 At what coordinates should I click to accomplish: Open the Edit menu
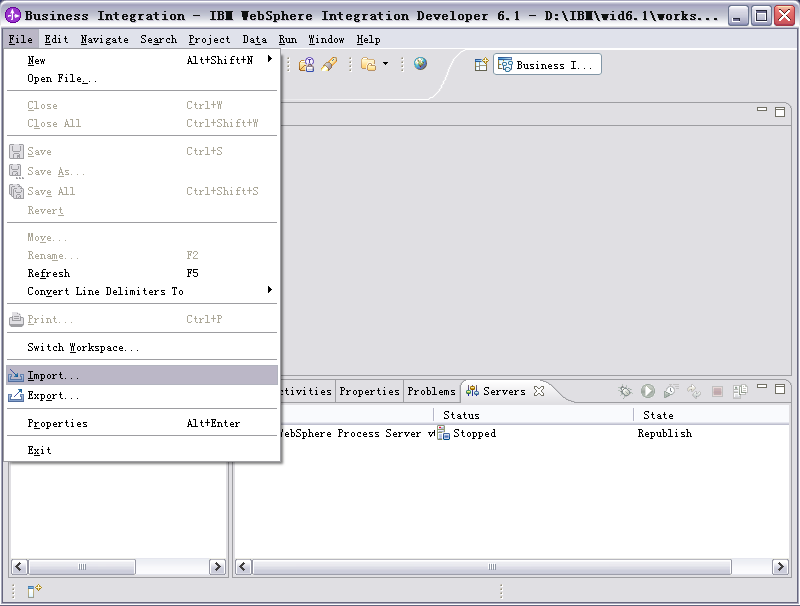coord(56,39)
